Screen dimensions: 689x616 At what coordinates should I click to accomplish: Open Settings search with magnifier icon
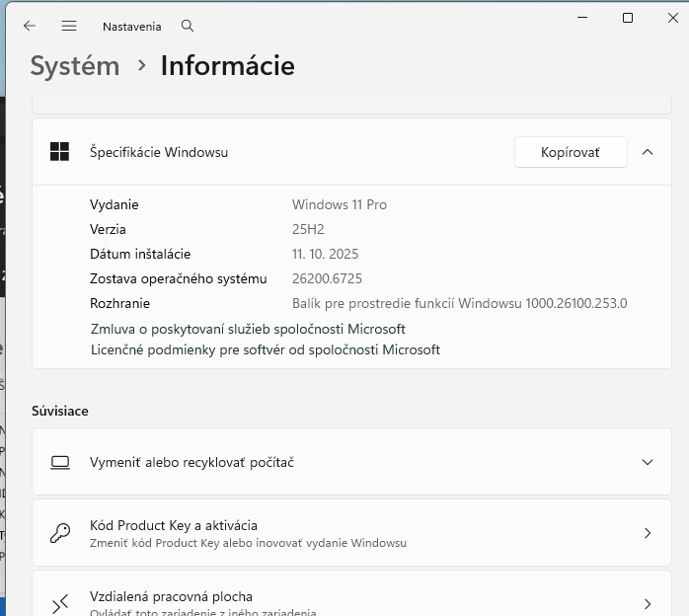188,26
